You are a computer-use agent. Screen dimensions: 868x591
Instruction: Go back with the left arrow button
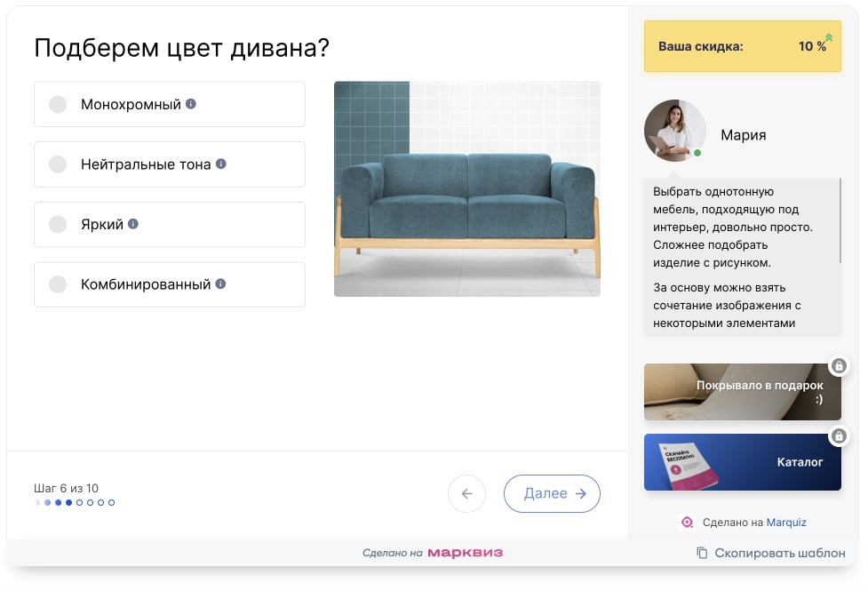[466, 494]
